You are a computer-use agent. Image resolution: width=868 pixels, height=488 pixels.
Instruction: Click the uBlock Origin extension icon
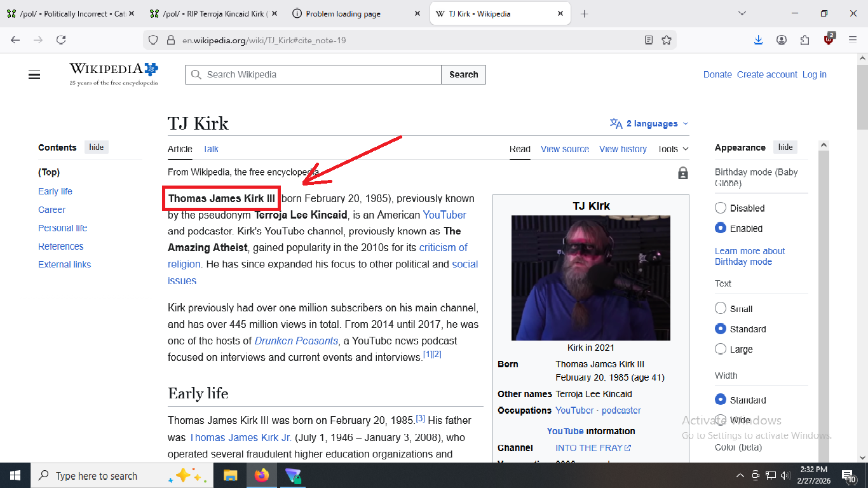pyautogui.click(x=829, y=39)
